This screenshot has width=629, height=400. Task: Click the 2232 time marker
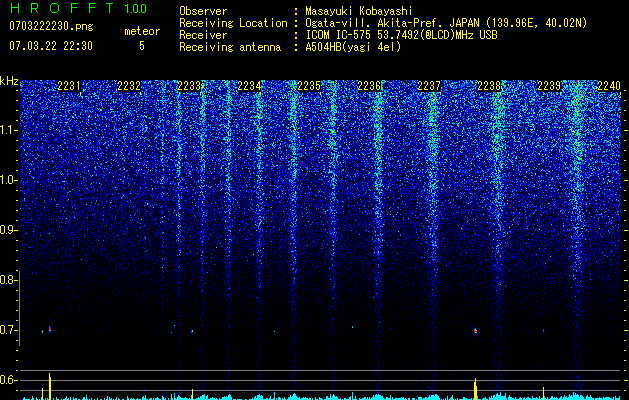129,86
